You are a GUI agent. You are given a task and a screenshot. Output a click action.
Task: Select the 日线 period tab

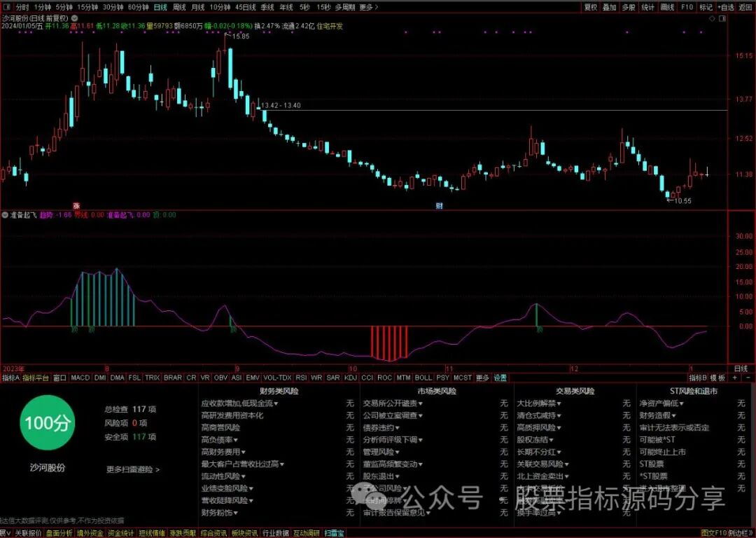pyautogui.click(x=160, y=7)
